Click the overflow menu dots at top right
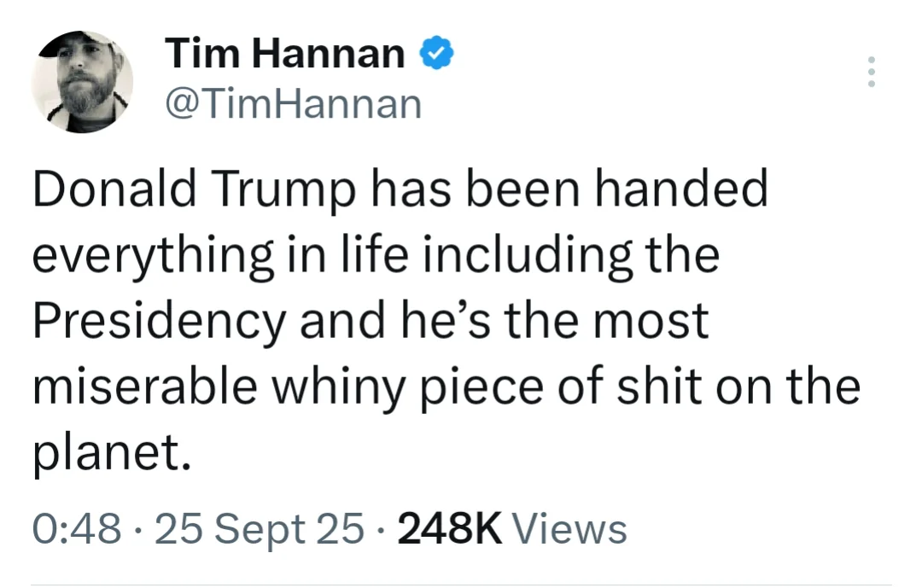The height and width of the screenshot is (588, 922). [x=872, y=71]
